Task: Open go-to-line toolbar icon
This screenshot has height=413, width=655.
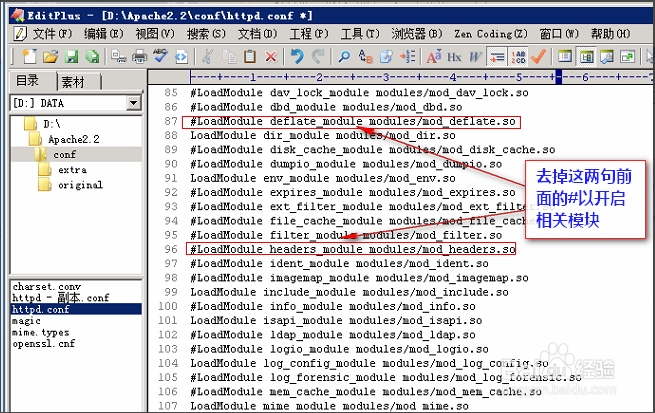Action: click(x=407, y=56)
